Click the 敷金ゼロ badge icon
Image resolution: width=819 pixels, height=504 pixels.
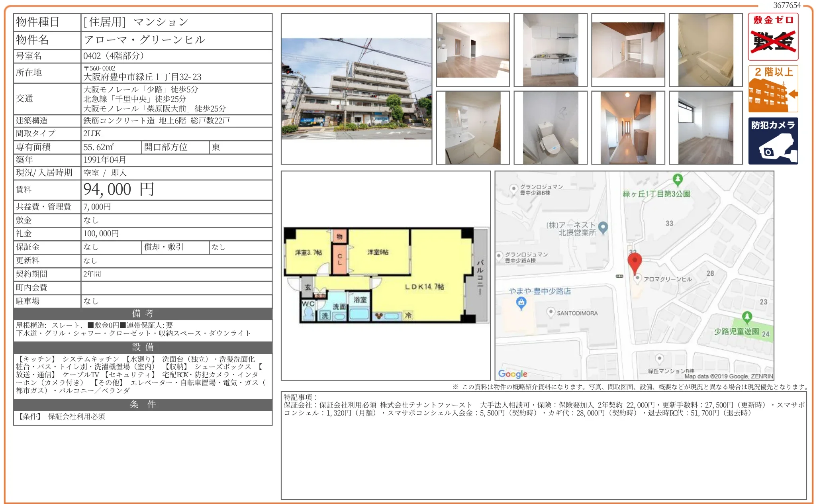point(773,37)
